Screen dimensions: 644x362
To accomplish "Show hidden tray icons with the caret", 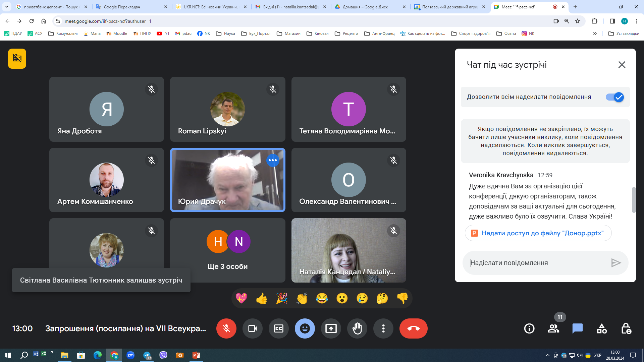I will coord(548,355).
